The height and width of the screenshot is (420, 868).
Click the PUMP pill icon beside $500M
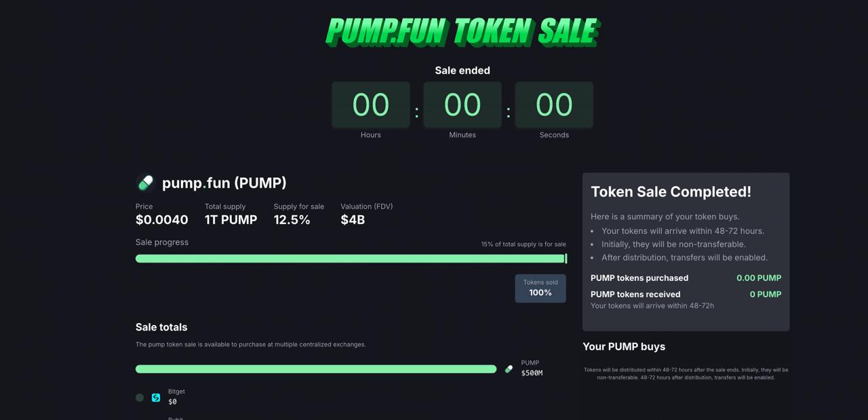[x=509, y=369]
